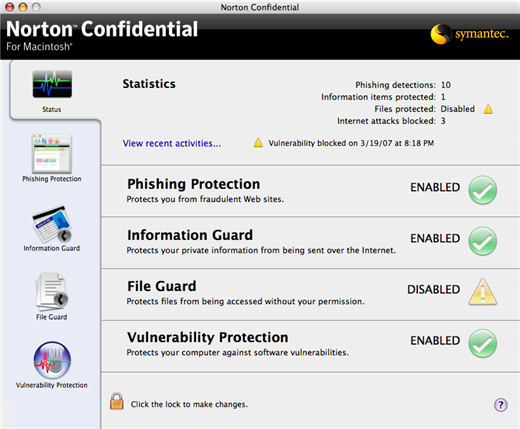This screenshot has height=429, width=520.
Task: Open the Status panel icon
Action: point(52,84)
